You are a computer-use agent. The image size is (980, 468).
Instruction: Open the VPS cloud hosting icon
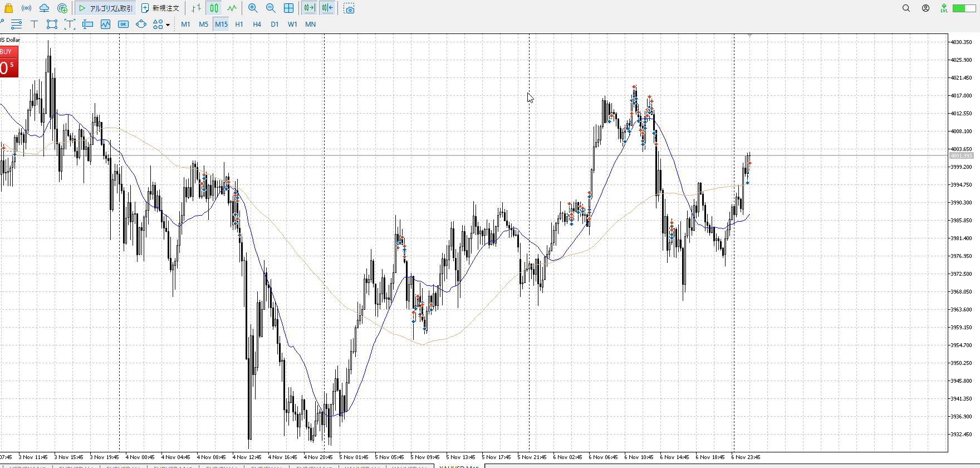point(44,8)
